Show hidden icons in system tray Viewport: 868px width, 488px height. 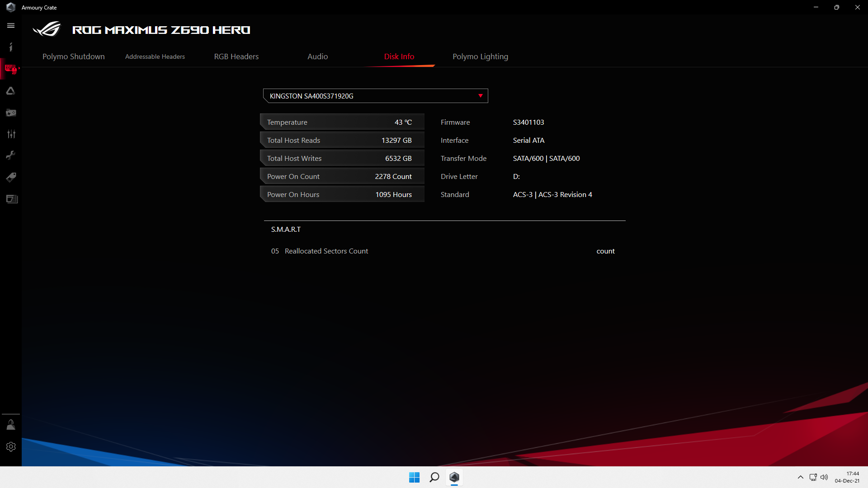tap(800, 477)
